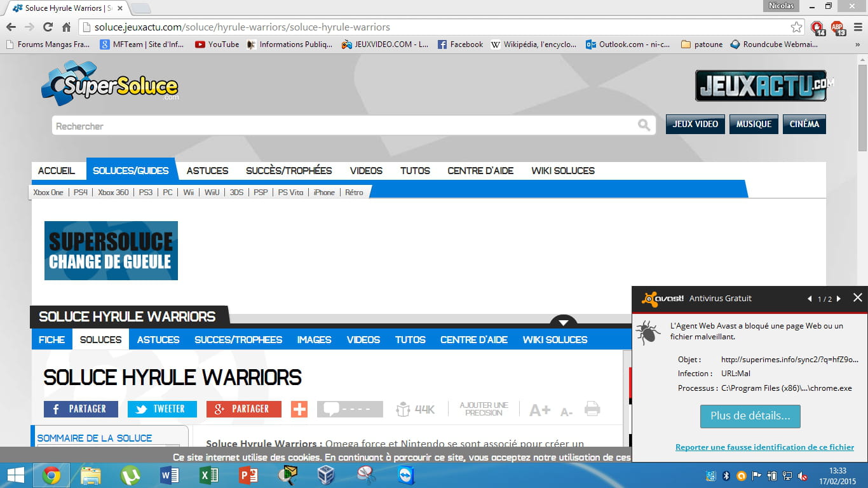Viewport: 868px width, 488px height.
Task: Click the search magnifier icon
Action: pyautogui.click(x=644, y=125)
